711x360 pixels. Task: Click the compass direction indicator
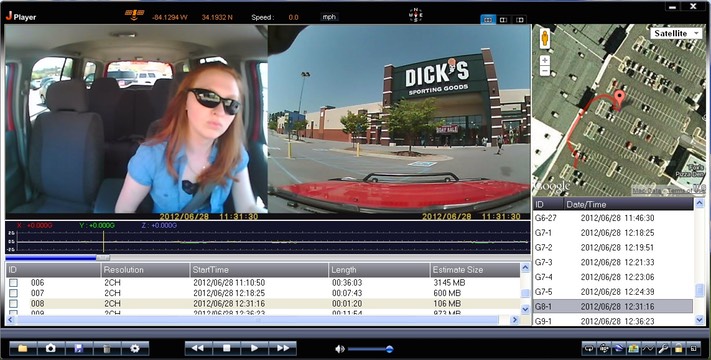click(x=415, y=15)
